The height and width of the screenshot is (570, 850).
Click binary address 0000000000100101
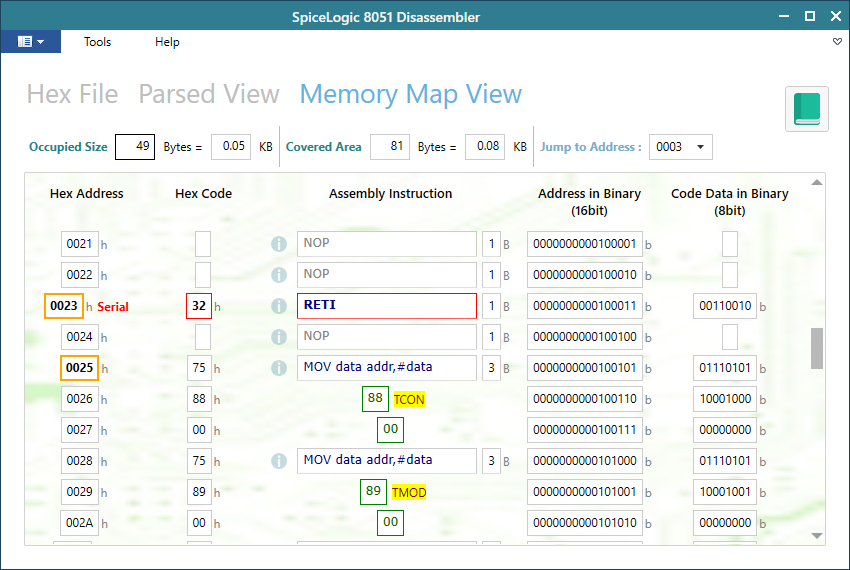click(585, 368)
